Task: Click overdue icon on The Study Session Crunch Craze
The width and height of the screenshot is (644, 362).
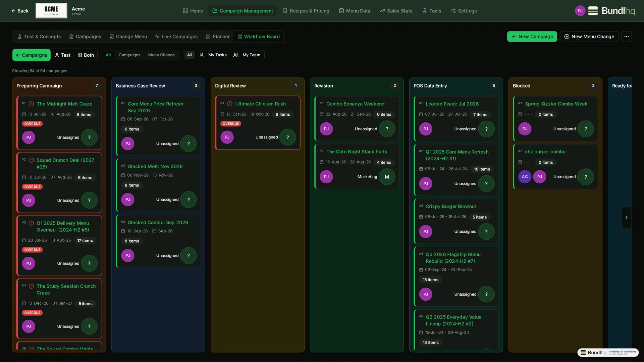Action: (x=31, y=286)
